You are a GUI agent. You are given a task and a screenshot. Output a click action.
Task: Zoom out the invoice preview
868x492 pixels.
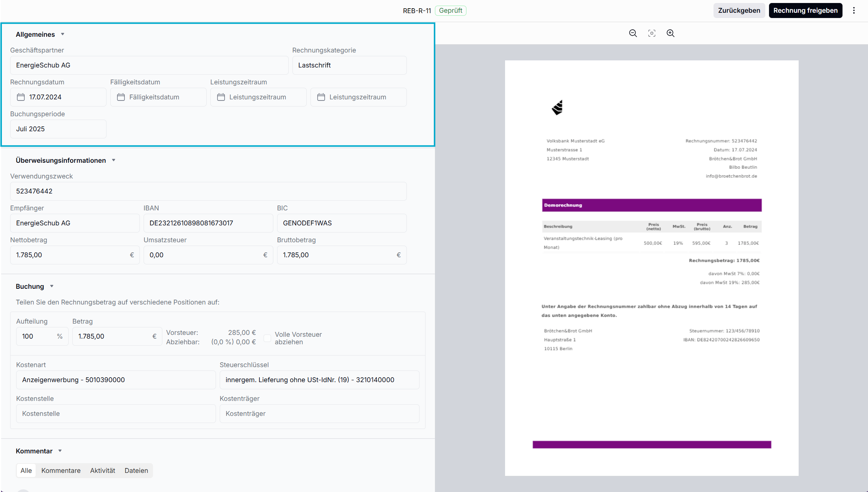point(633,33)
